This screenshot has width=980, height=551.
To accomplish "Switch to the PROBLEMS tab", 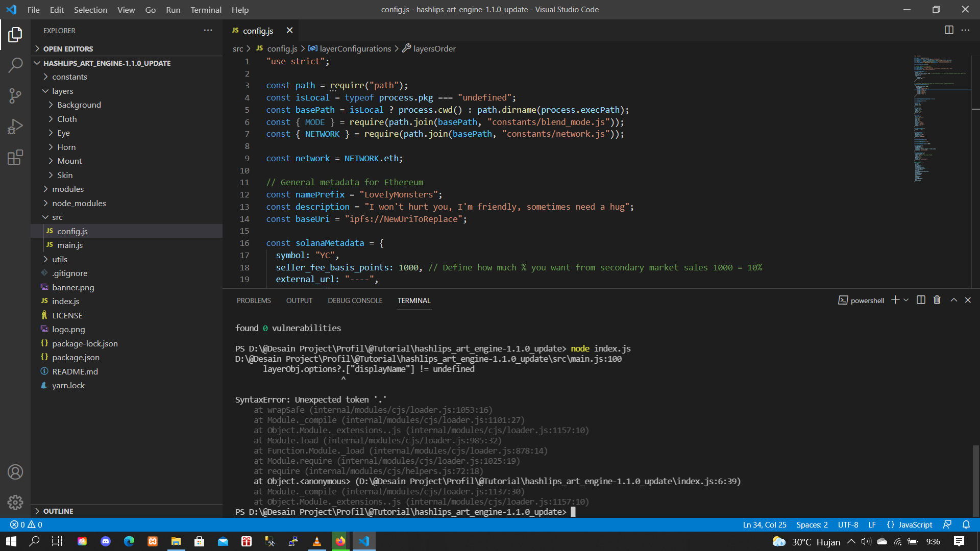I will [254, 300].
